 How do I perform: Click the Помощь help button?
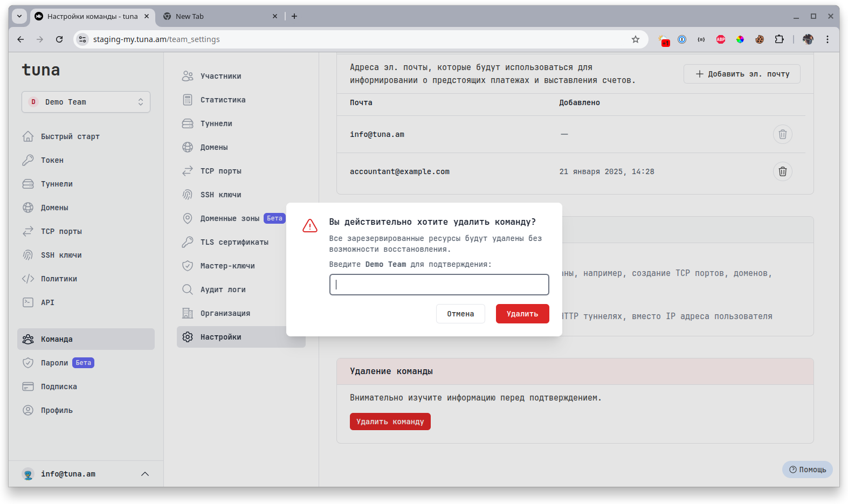pos(807,470)
